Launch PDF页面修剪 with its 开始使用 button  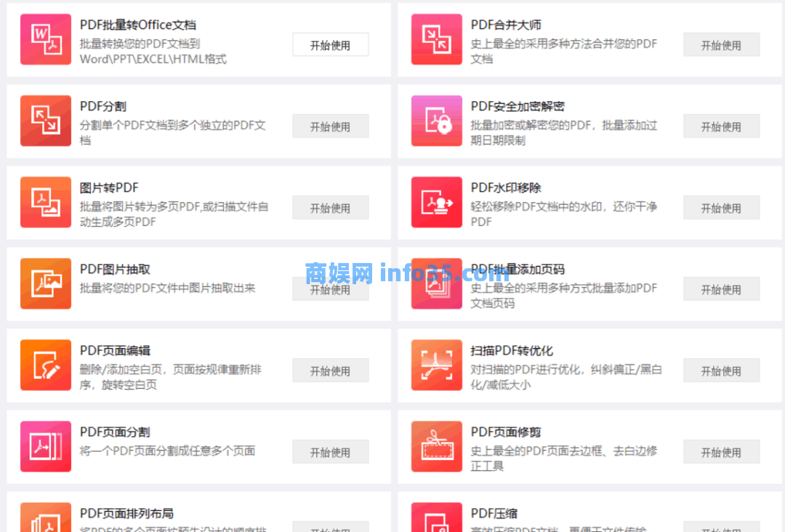pos(721,452)
